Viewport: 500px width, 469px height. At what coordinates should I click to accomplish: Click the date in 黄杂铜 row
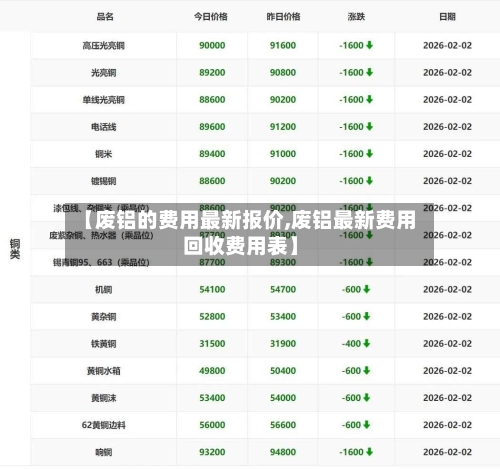pyautogui.click(x=447, y=316)
